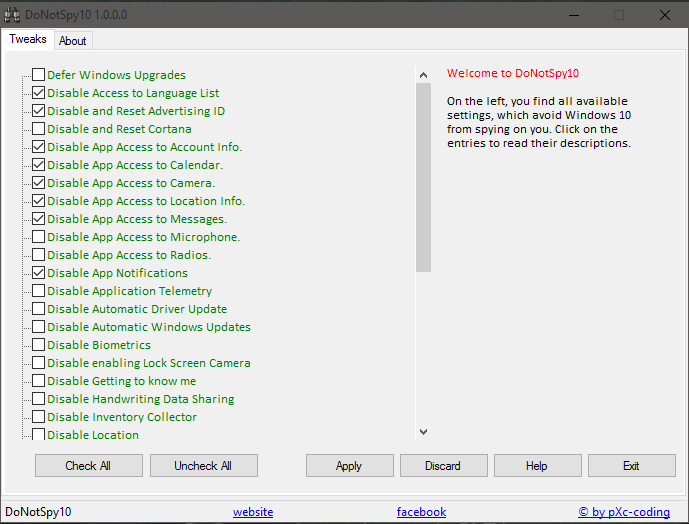The width and height of the screenshot is (689, 524).
Task: Click the Exit button
Action: (x=632, y=466)
